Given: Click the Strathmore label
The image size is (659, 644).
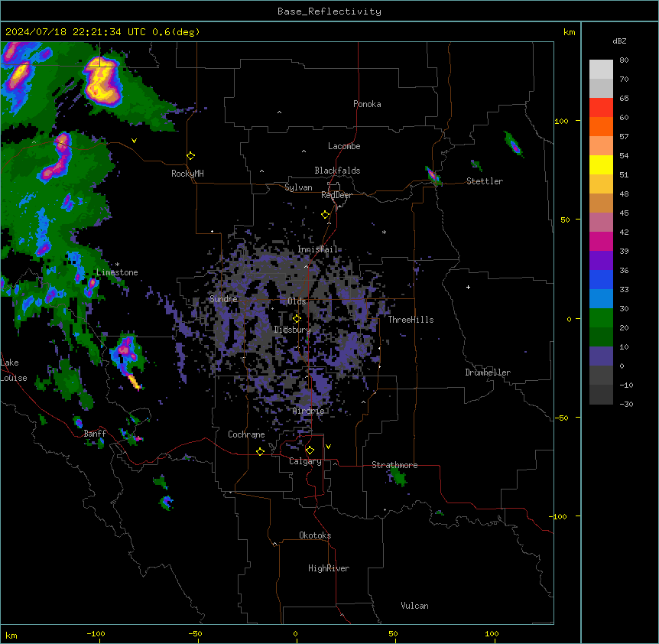Looking at the screenshot, I should [x=394, y=465].
